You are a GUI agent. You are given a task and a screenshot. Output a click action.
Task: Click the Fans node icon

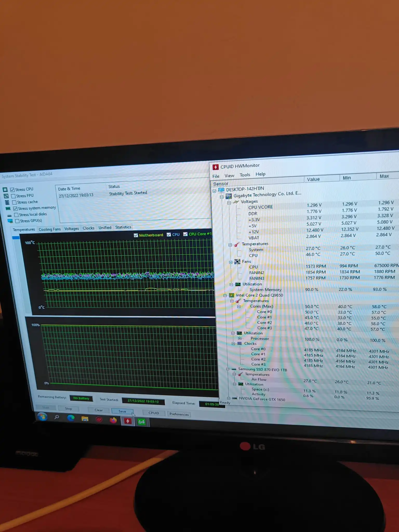237,262
